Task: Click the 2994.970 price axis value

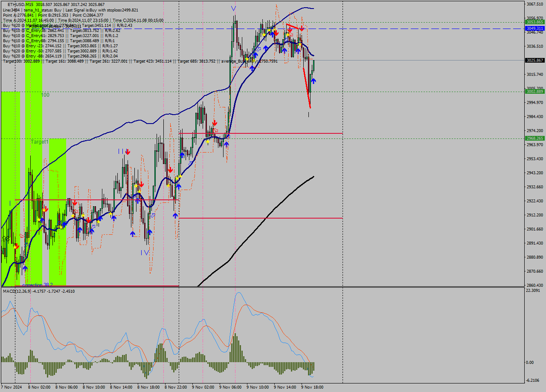Action: (535, 102)
